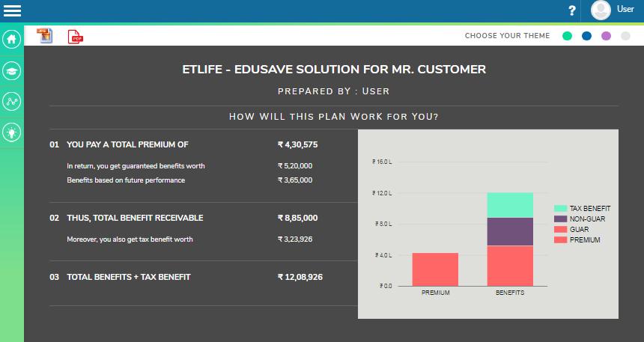Screen dimensions: 644x342
Task: Toggle NON-GUAR legend entry in chart
Action: tap(580, 219)
